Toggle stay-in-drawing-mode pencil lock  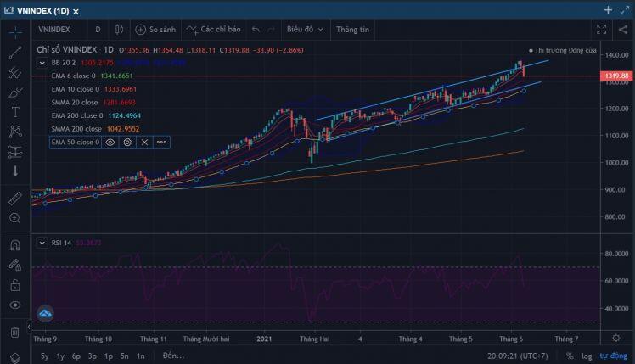(x=15, y=266)
